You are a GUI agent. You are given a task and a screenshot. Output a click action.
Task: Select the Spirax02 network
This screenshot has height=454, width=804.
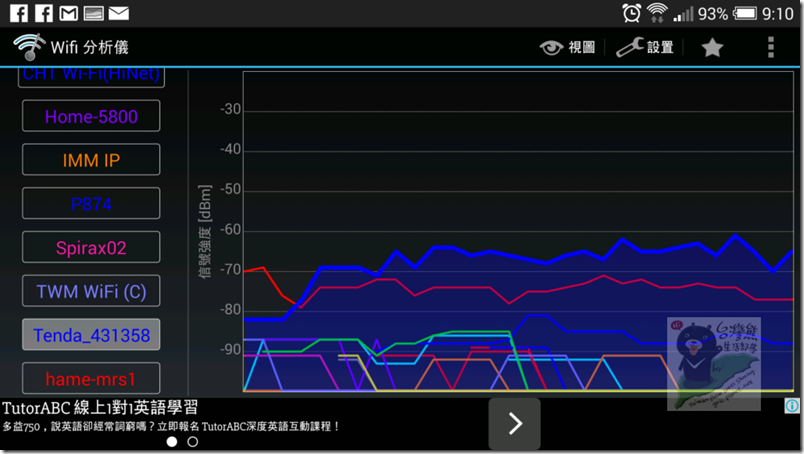pyautogui.click(x=91, y=248)
